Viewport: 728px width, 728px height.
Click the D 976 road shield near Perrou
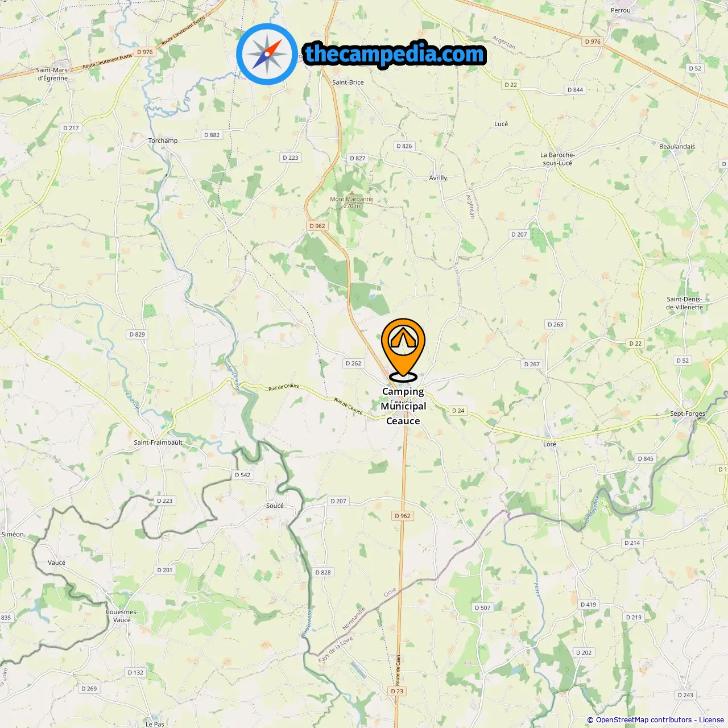click(593, 42)
